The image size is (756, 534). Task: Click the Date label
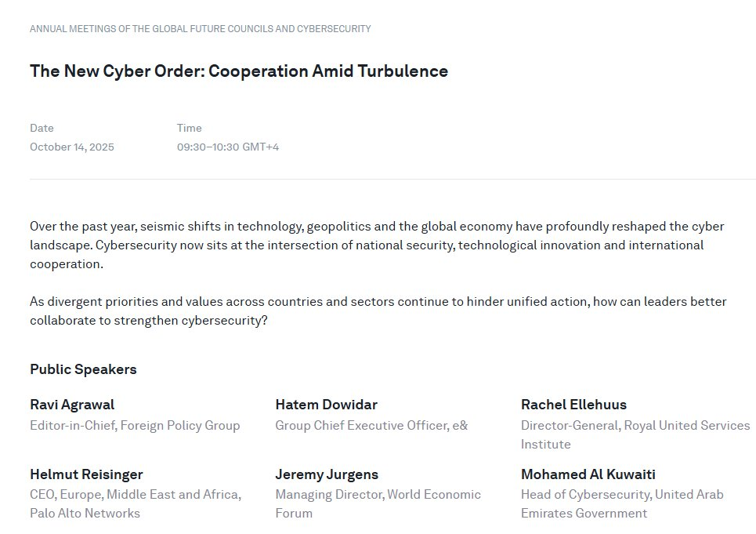[x=42, y=128]
